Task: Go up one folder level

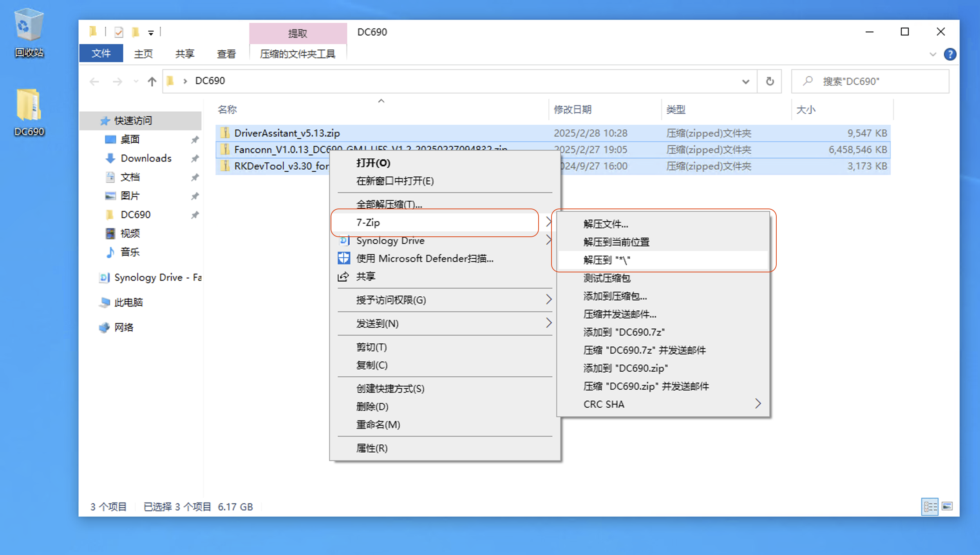Action: [152, 81]
